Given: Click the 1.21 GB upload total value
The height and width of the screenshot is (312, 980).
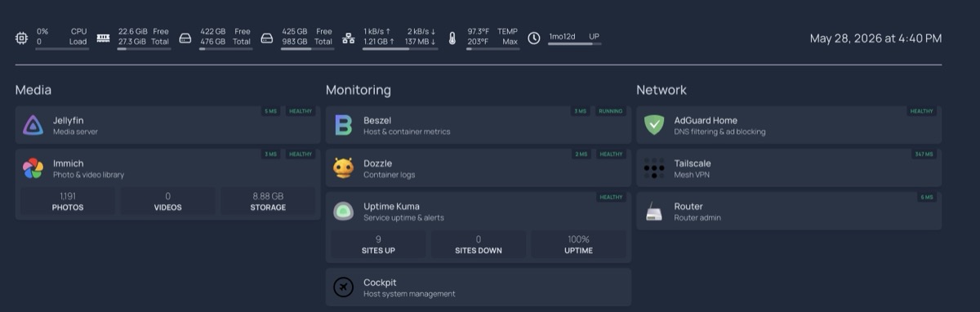Looking at the screenshot, I should coord(379,42).
